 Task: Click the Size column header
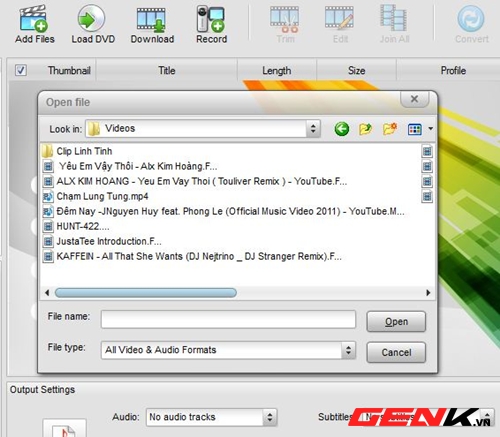pos(356,70)
